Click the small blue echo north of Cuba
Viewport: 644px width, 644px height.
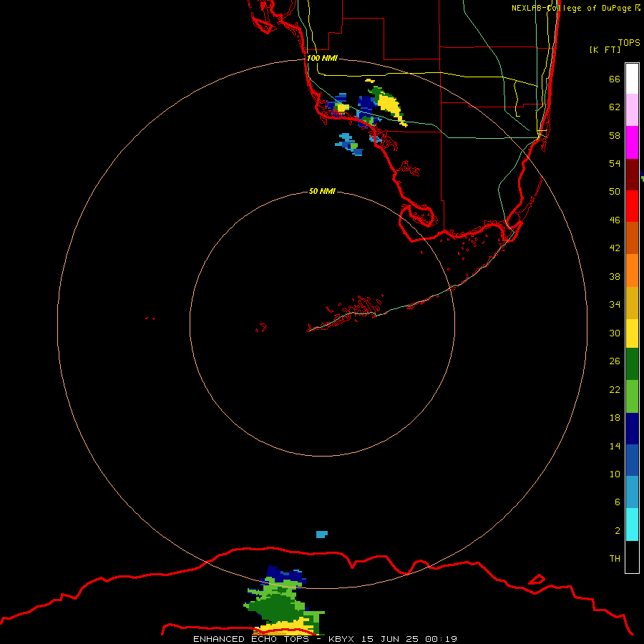321,535
